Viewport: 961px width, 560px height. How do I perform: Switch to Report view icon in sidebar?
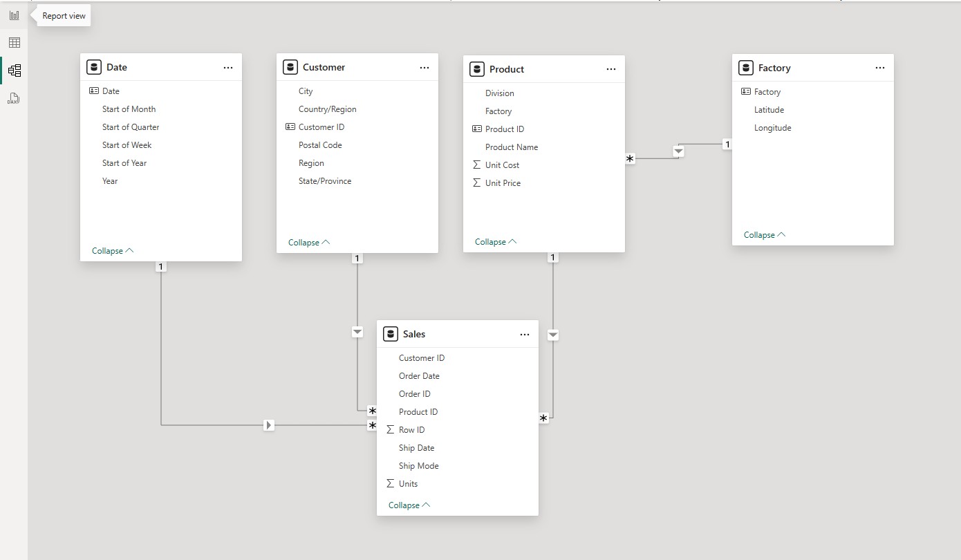click(x=14, y=15)
